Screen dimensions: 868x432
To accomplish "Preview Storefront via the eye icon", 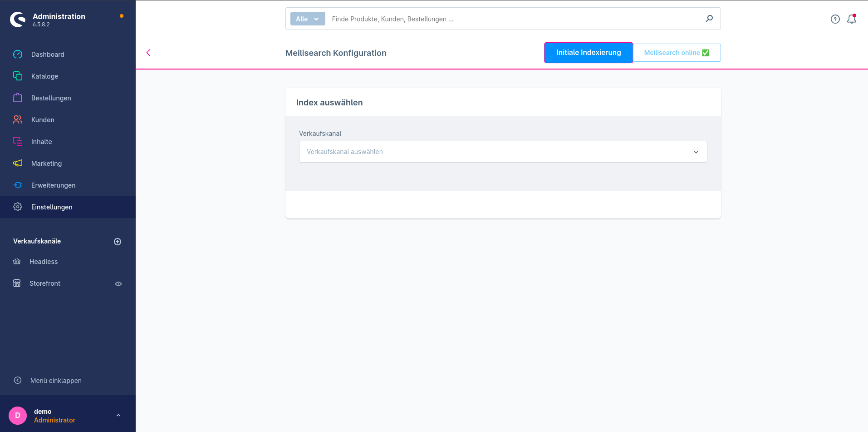I will [x=118, y=284].
